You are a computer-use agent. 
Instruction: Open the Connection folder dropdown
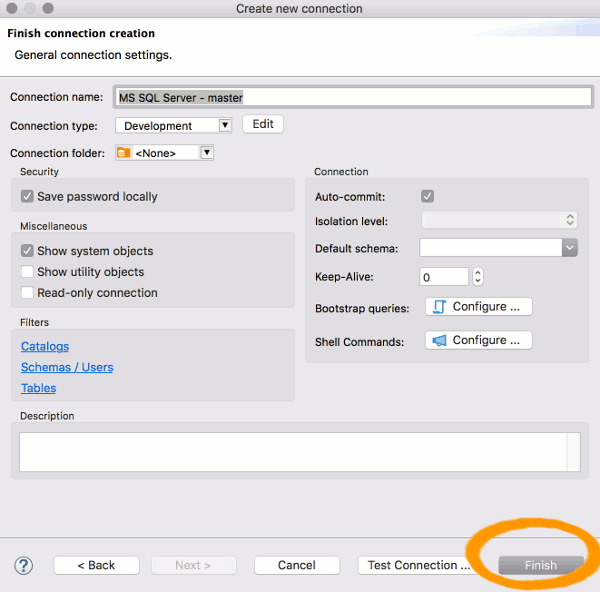pyautogui.click(x=165, y=153)
